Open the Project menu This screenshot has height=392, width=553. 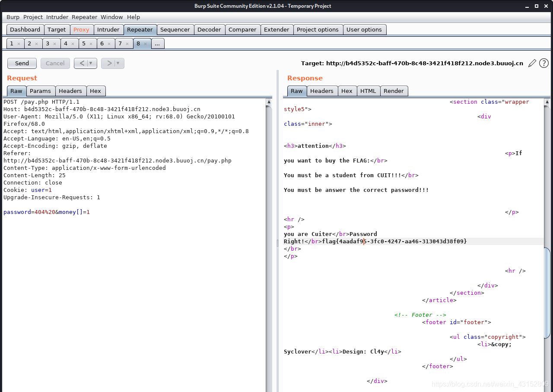33,17
